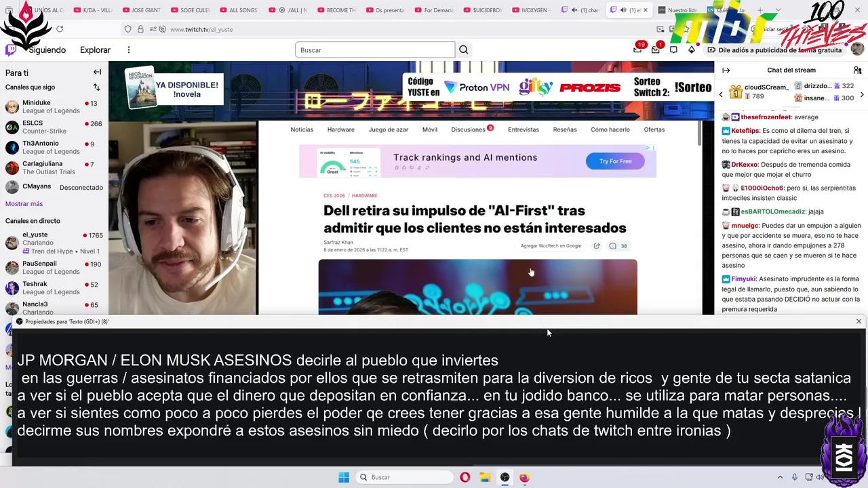Screen dimensions: 868x488
Task: Collapse the Para ti sidebar
Action: point(97,72)
